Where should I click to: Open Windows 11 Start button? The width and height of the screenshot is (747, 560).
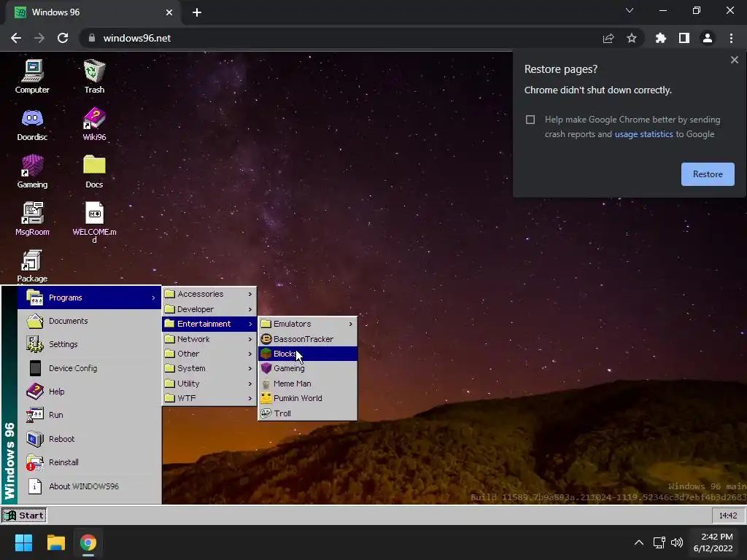pyautogui.click(x=23, y=542)
